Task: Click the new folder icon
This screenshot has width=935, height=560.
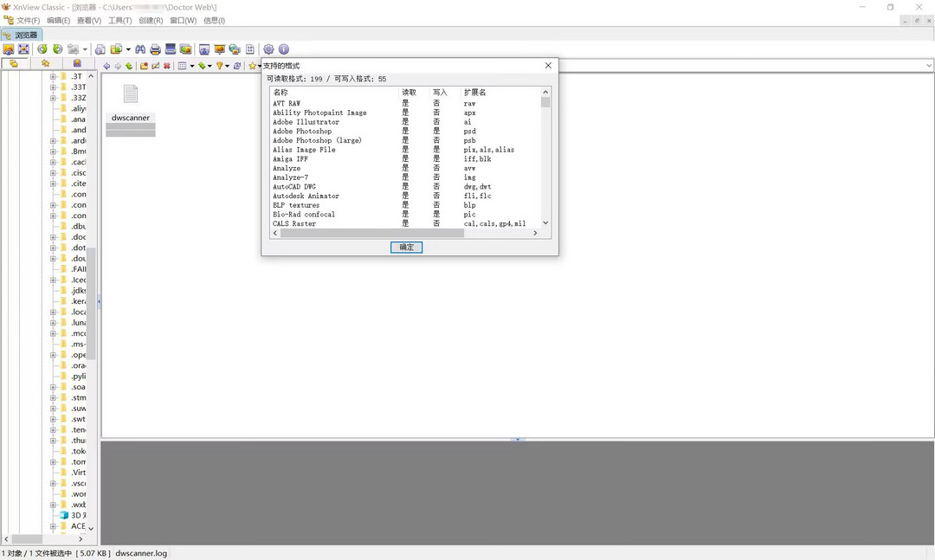Action: [x=145, y=66]
